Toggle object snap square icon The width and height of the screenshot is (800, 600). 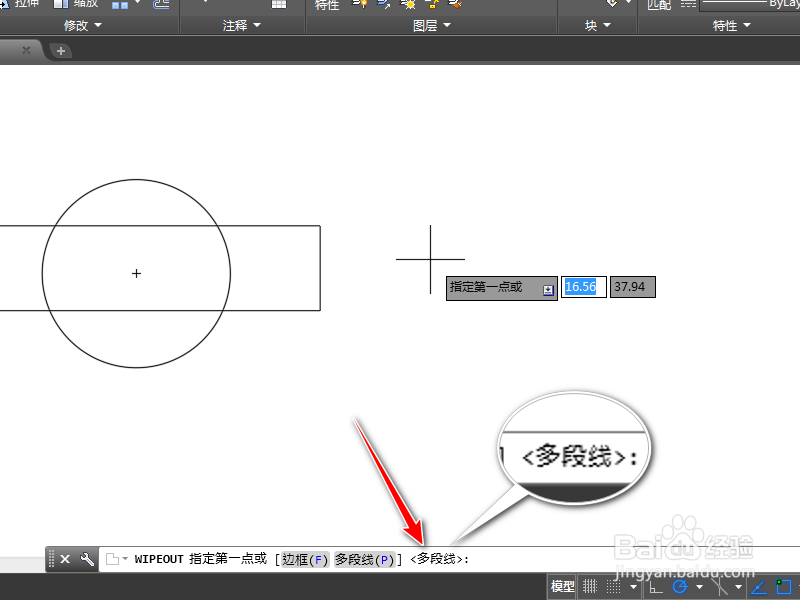[783, 587]
